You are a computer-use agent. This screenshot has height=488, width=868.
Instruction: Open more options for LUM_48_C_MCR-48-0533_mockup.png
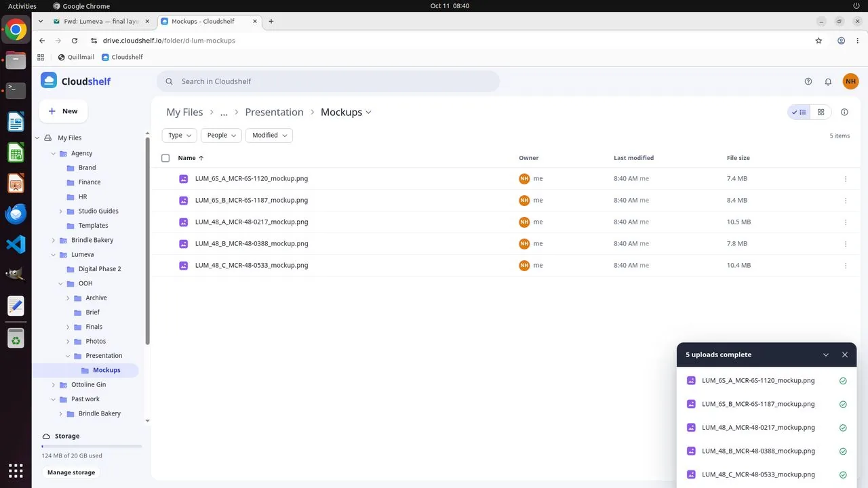point(846,266)
